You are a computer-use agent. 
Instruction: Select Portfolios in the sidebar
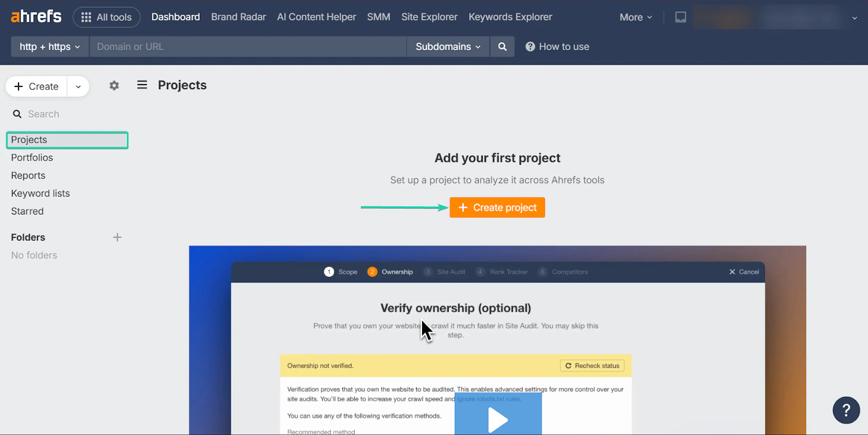pyautogui.click(x=32, y=157)
